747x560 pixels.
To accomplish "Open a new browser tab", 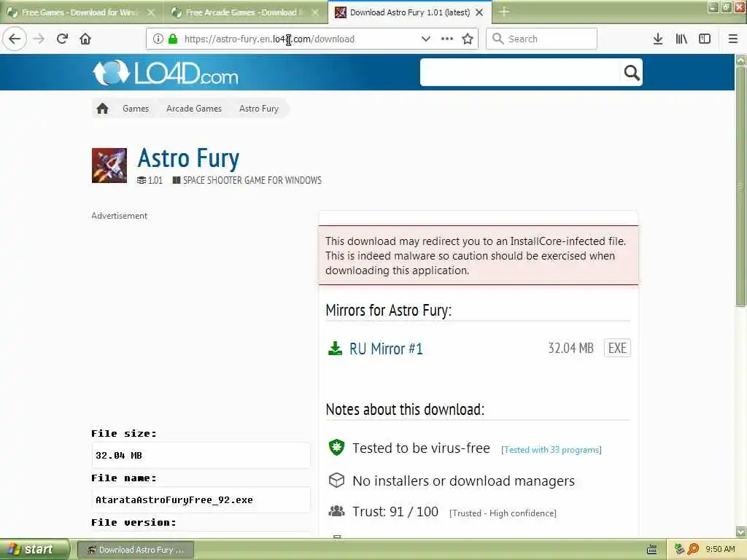I will pyautogui.click(x=504, y=12).
